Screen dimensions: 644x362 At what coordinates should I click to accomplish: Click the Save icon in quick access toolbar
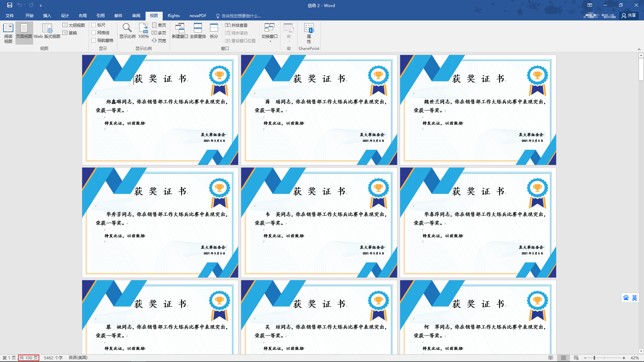(10, 5)
